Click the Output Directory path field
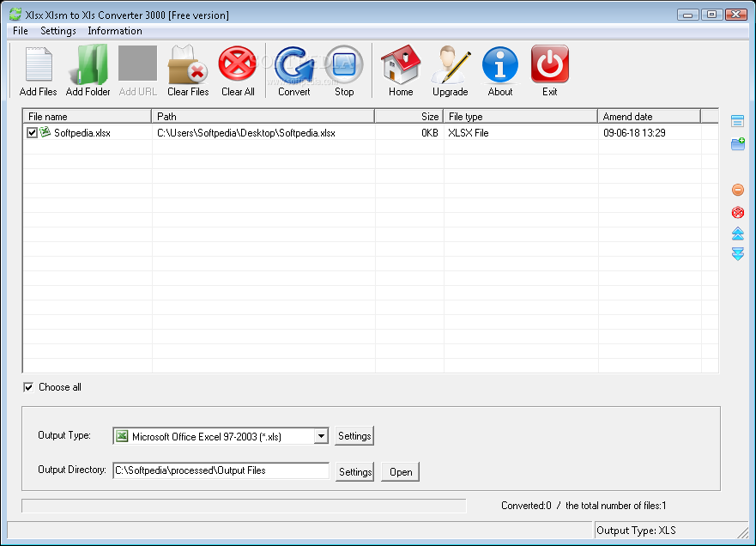This screenshot has width=756, height=546. click(x=221, y=470)
